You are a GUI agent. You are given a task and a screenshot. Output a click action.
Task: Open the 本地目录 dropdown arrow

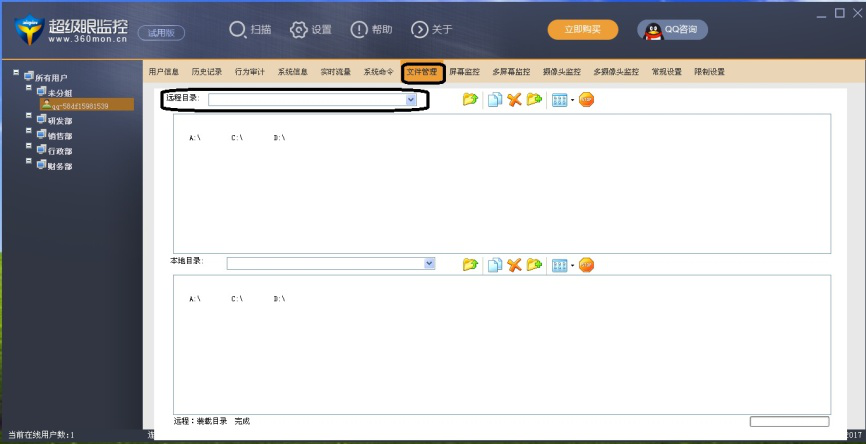(429, 263)
